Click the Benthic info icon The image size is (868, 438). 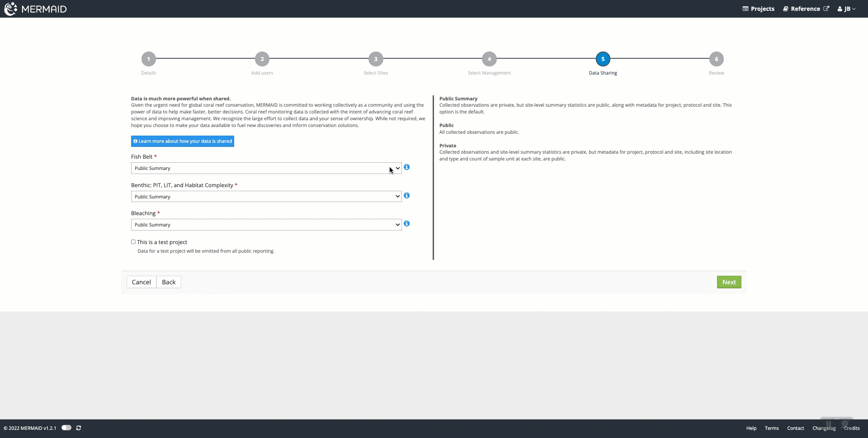tap(407, 196)
